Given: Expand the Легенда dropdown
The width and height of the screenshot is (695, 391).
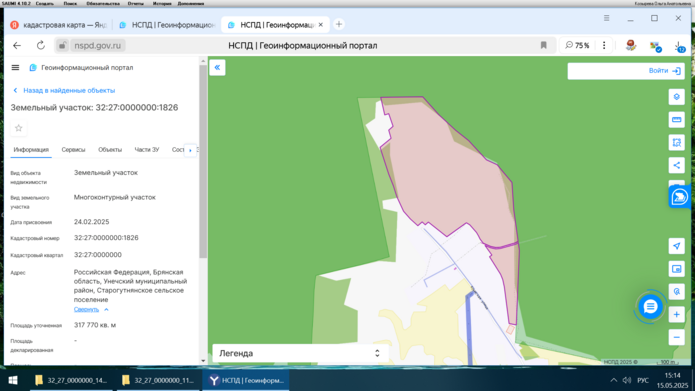Looking at the screenshot, I should click(301, 353).
